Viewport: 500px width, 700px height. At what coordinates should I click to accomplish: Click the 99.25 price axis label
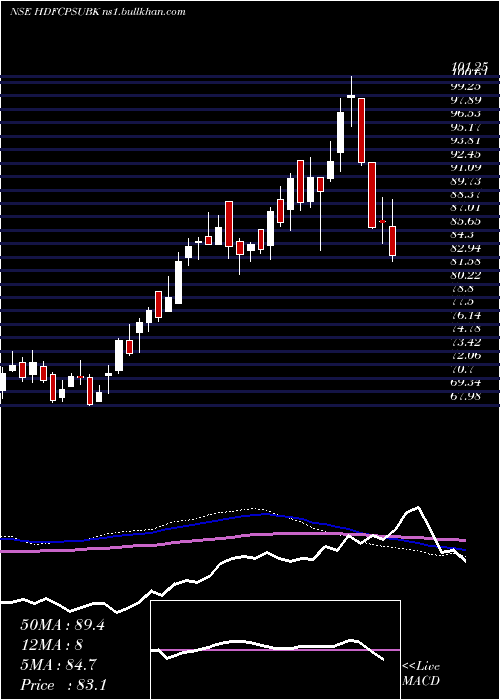coord(466,86)
